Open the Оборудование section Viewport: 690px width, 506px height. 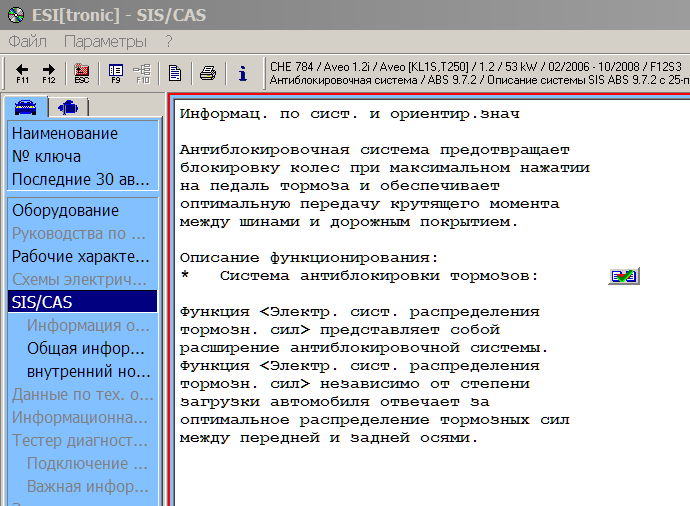(x=83, y=210)
